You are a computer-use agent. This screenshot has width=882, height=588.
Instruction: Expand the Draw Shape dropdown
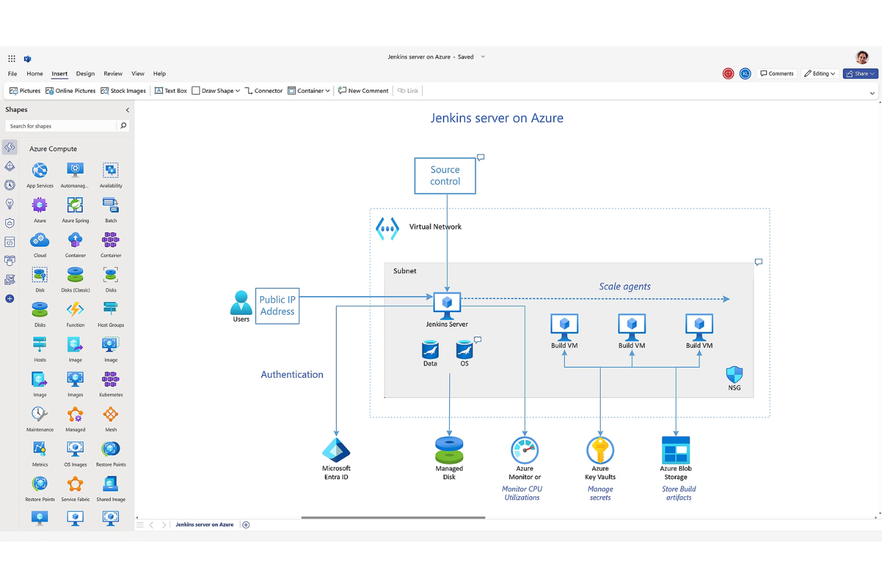coord(238,91)
